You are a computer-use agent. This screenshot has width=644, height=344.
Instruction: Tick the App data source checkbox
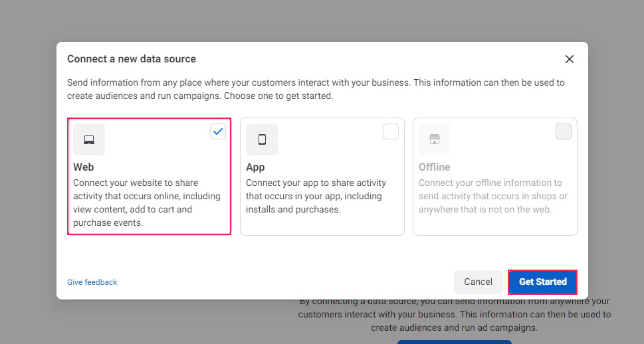[391, 131]
